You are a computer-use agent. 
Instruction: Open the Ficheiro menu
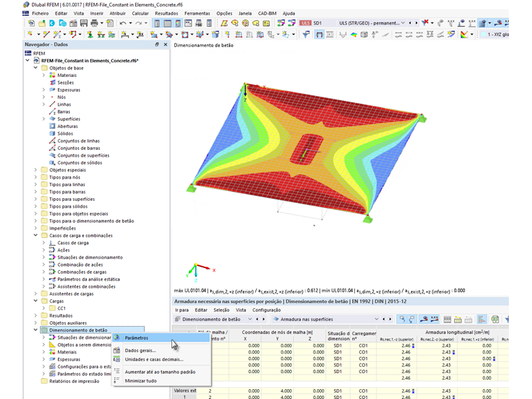41,13
